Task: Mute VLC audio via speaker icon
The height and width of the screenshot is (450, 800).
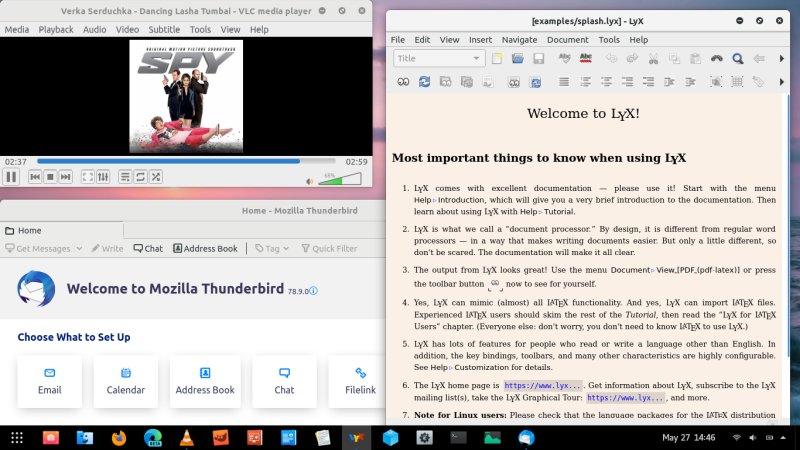Action: pos(309,180)
